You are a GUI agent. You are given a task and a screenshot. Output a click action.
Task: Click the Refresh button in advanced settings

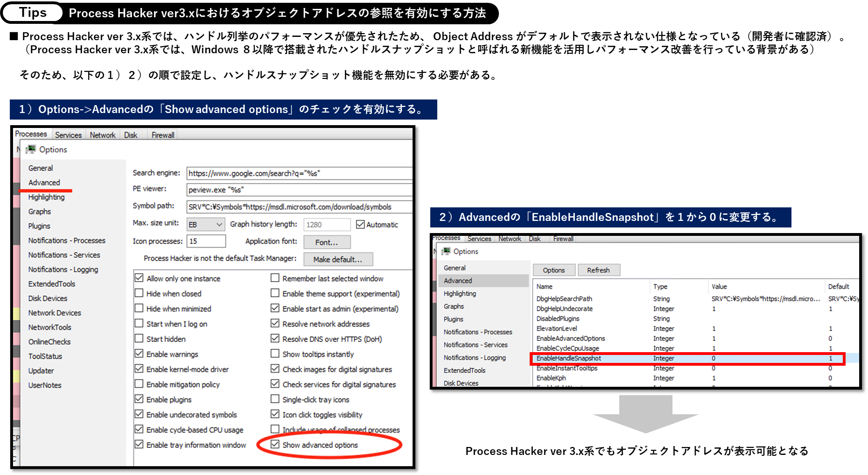pos(598,270)
